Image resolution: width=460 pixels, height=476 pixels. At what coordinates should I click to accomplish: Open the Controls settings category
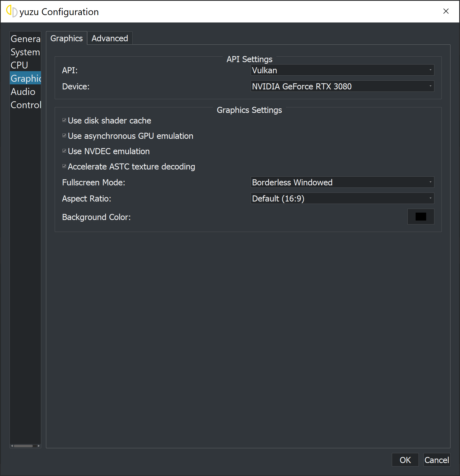[x=25, y=105]
